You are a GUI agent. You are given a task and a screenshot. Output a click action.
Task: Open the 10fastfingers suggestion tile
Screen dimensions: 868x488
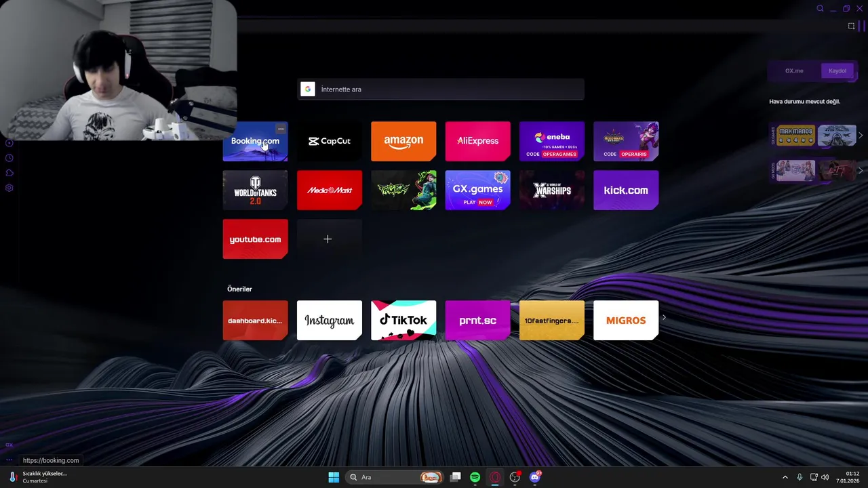(x=551, y=321)
